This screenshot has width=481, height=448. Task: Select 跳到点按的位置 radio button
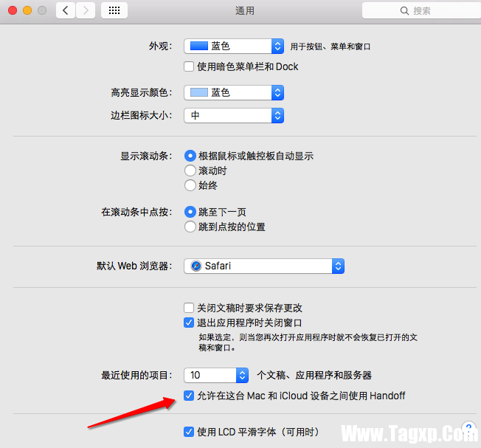pyautogui.click(x=190, y=227)
